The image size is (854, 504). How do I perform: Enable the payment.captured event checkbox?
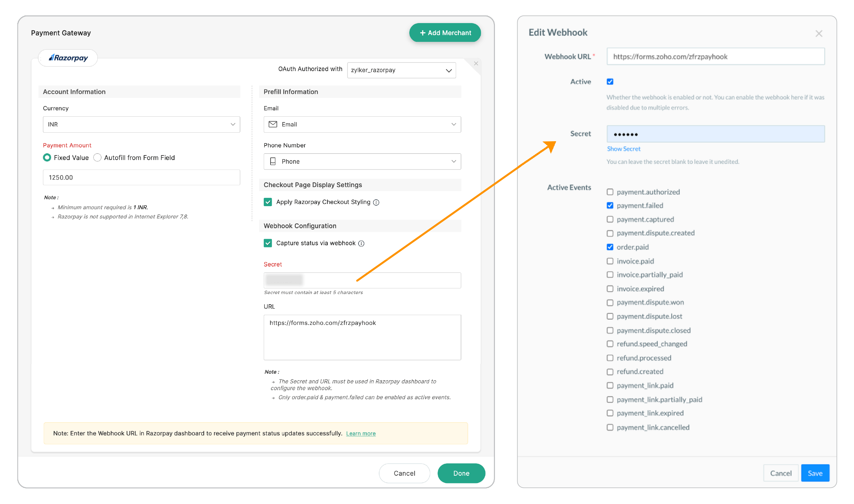[610, 219]
